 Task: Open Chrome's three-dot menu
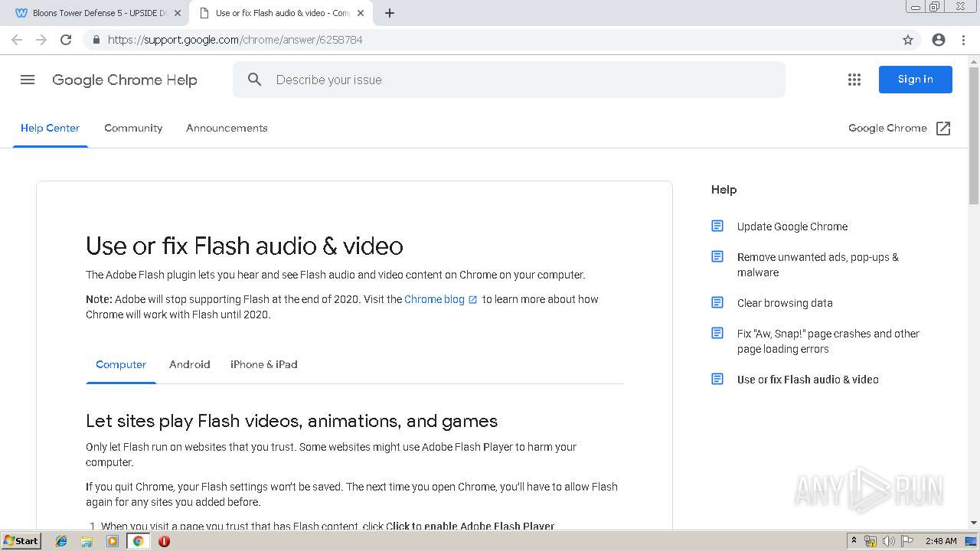[x=964, y=40]
